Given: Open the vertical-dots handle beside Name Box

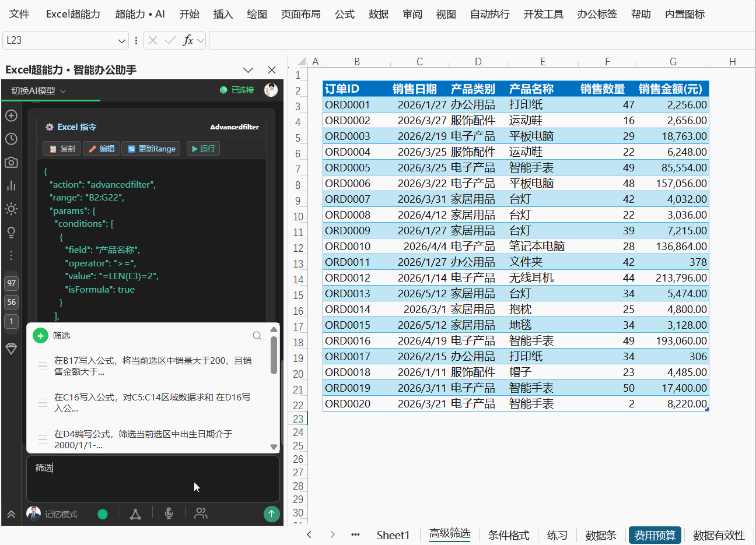Looking at the screenshot, I should pyautogui.click(x=136, y=40).
